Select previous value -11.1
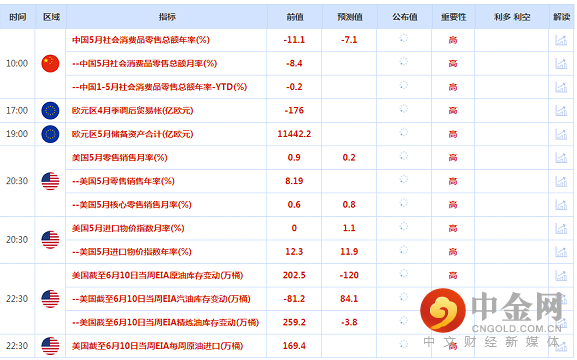 [x=294, y=40]
